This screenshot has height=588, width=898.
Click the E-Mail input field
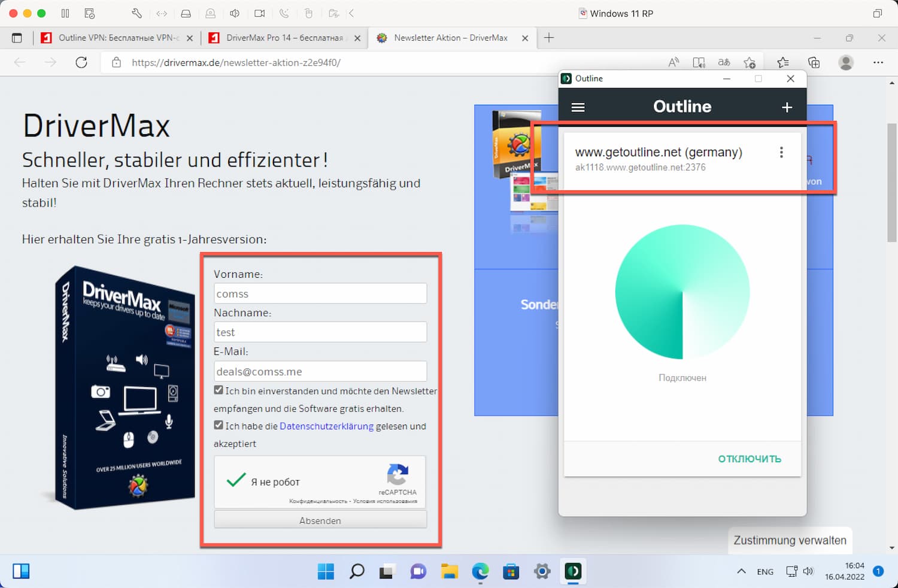[x=320, y=371]
